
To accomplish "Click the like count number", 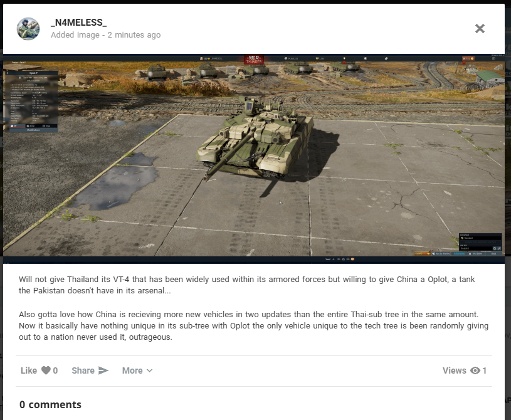I will (x=55, y=370).
